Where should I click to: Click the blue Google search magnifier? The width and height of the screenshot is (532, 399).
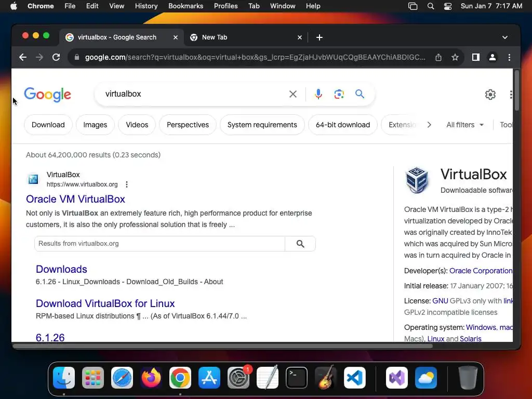pos(360,94)
